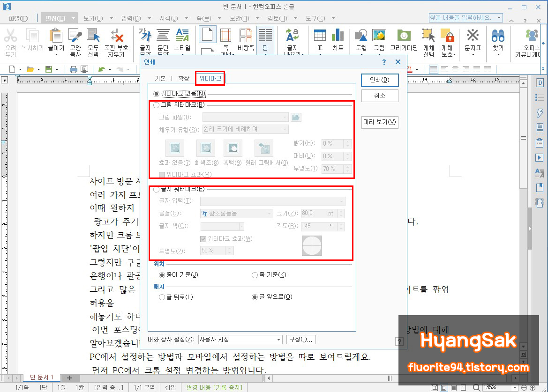Click the print icon in the quick toolbar

point(74,69)
